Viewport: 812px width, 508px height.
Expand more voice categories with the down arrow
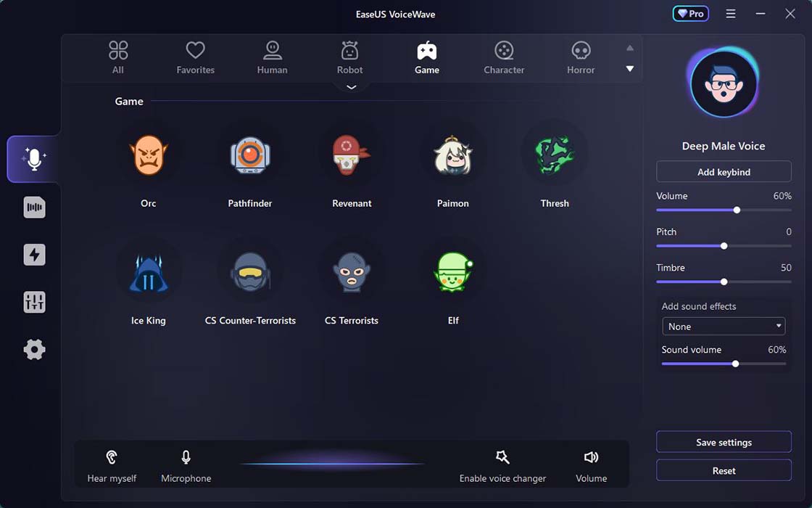(x=630, y=69)
